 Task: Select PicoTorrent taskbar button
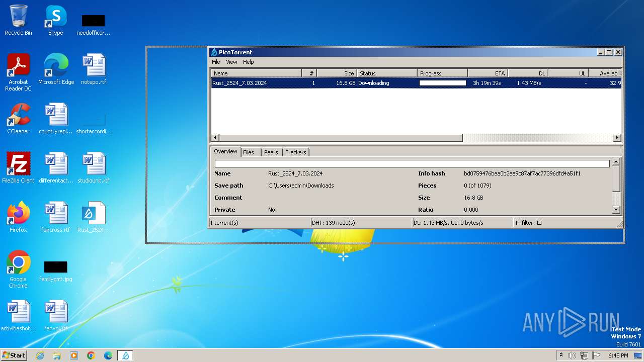125,355
